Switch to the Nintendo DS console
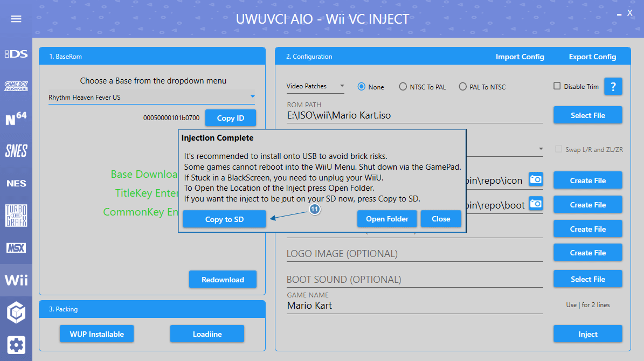Viewport: 644px width, 361px height. point(16,54)
